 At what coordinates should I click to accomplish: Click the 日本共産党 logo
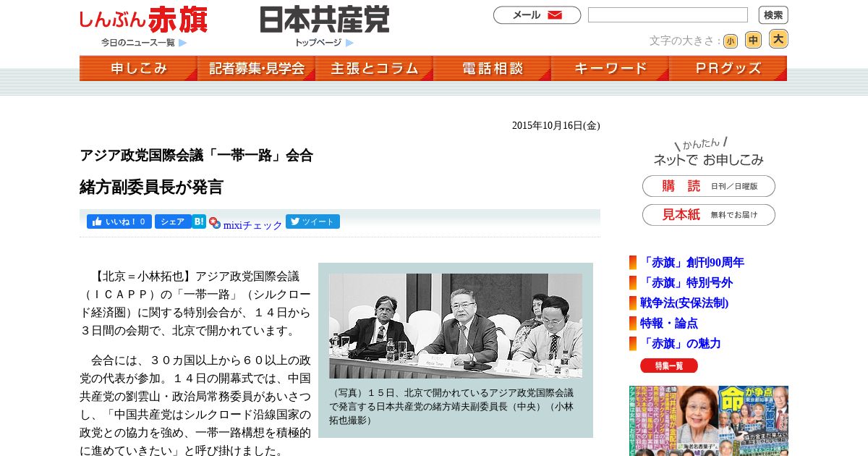tap(325, 20)
